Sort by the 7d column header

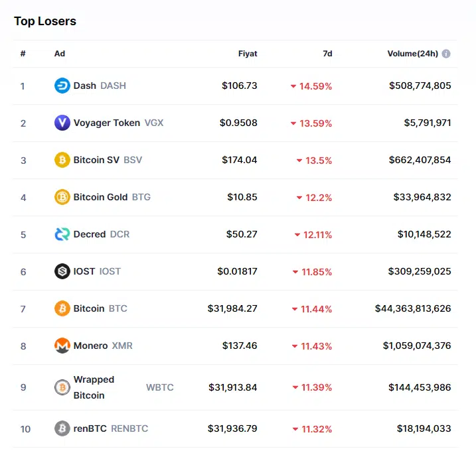327,54
